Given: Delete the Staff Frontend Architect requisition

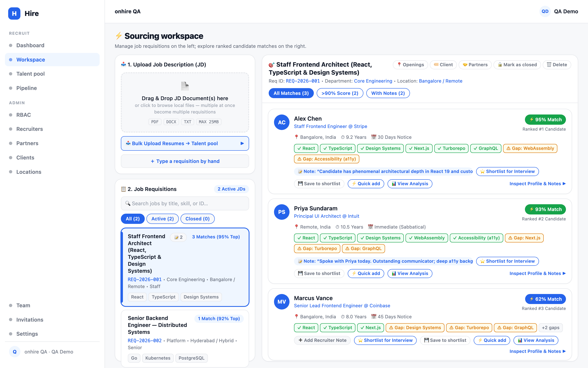Looking at the screenshot, I should click(x=557, y=65).
